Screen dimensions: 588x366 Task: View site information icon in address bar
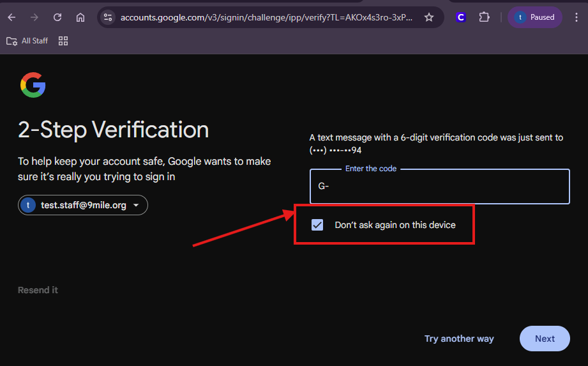[108, 17]
